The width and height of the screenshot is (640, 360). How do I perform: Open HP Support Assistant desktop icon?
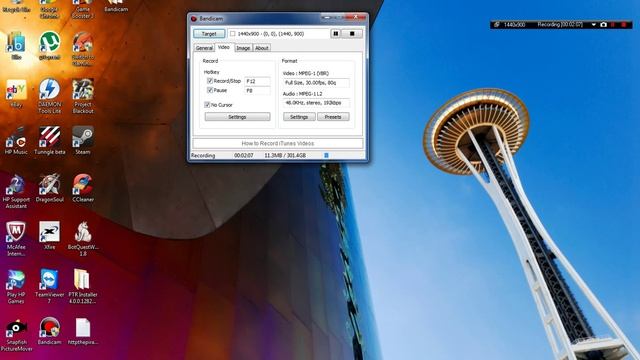click(x=16, y=191)
